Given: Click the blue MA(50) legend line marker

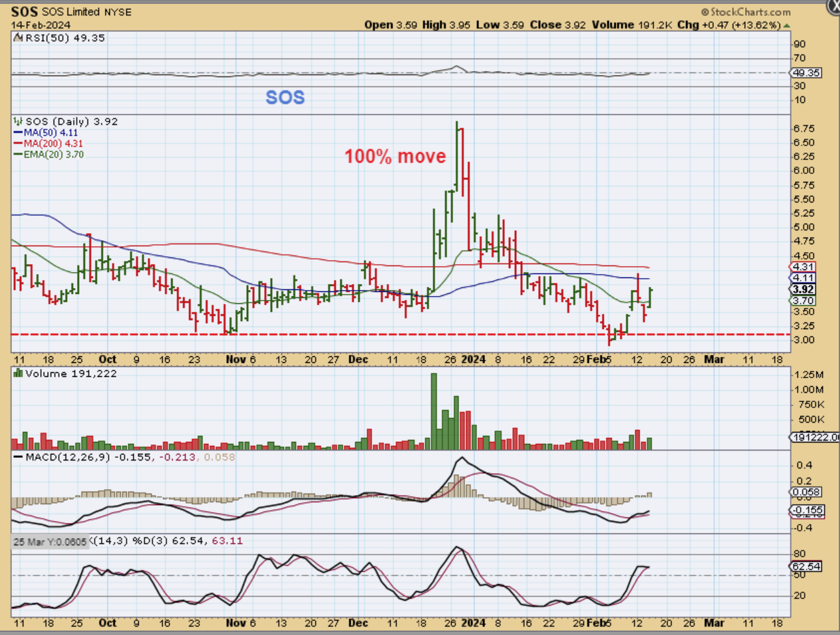Looking at the screenshot, I should point(19,133).
